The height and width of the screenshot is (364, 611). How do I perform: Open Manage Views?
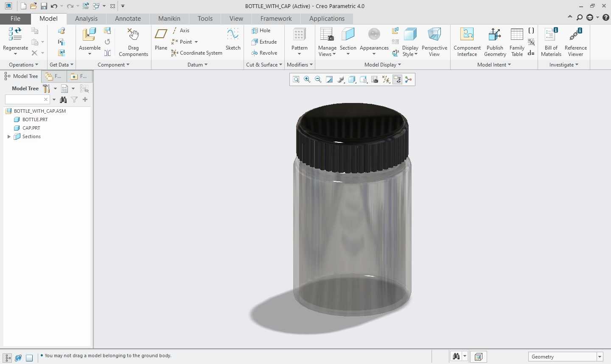click(x=327, y=42)
